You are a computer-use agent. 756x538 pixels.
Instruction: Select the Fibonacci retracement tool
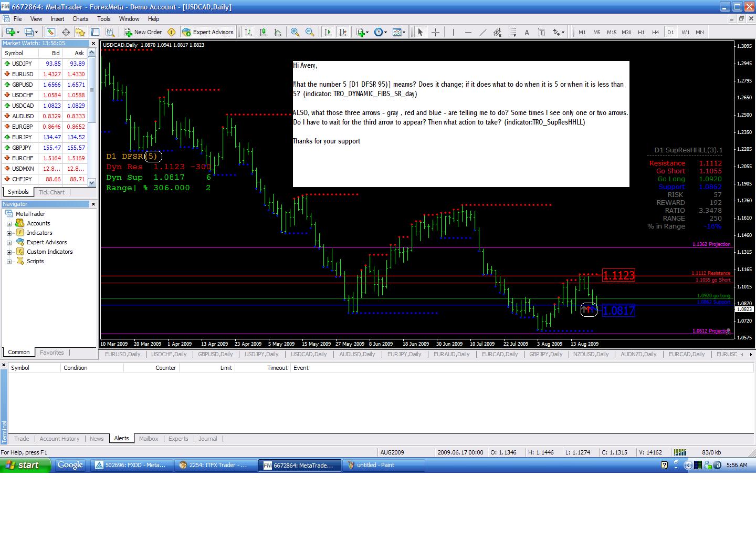point(512,32)
